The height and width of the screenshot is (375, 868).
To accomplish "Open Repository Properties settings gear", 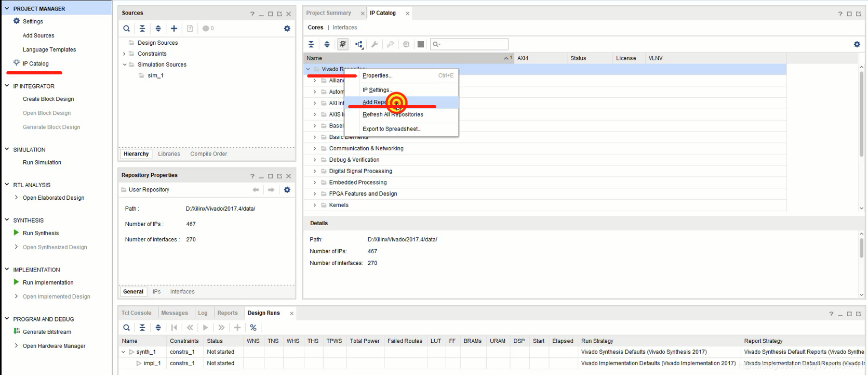I will pyautogui.click(x=287, y=190).
